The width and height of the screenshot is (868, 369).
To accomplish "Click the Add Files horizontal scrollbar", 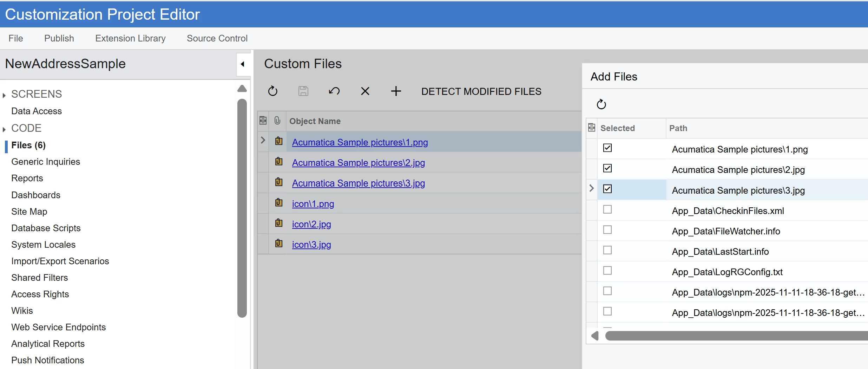I will [x=734, y=336].
